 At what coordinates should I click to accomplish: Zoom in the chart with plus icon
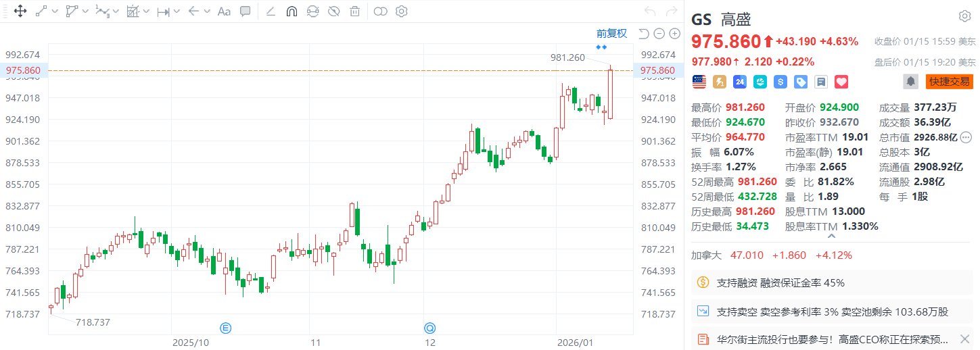tap(674, 34)
